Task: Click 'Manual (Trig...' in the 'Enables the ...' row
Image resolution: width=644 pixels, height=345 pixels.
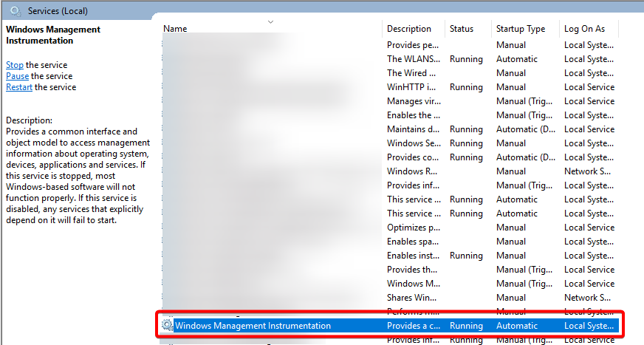Action: click(x=524, y=115)
